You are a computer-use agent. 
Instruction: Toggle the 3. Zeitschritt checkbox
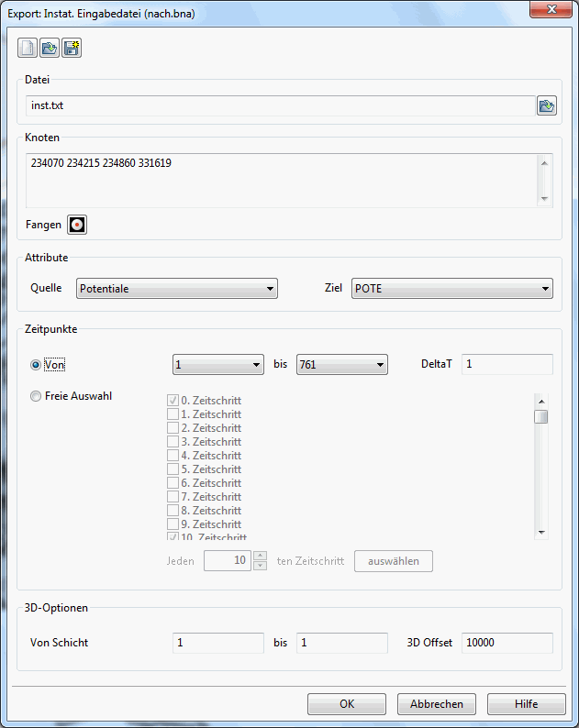[x=173, y=442]
